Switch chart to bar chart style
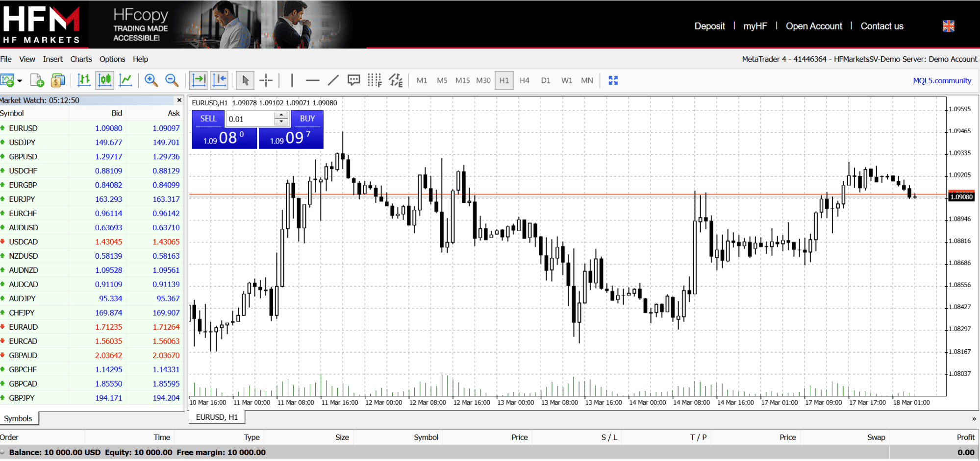 [x=84, y=80]
